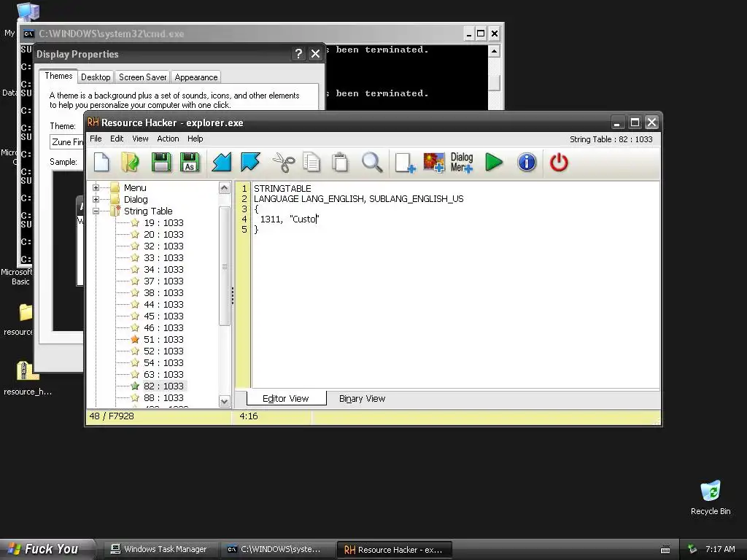This screenshot has width=747, height=560.
Task: Click tree scrollbar up arrow
Action: 225,187
